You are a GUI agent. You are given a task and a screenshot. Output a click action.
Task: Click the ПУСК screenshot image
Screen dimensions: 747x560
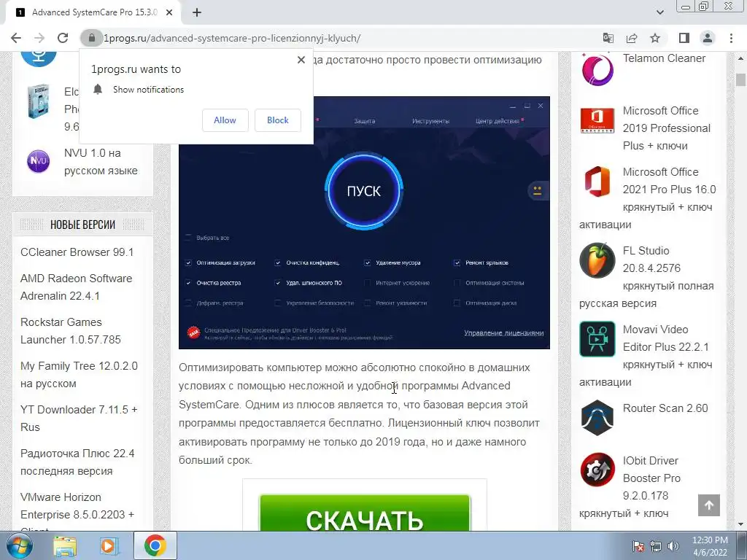pos(364,223)
